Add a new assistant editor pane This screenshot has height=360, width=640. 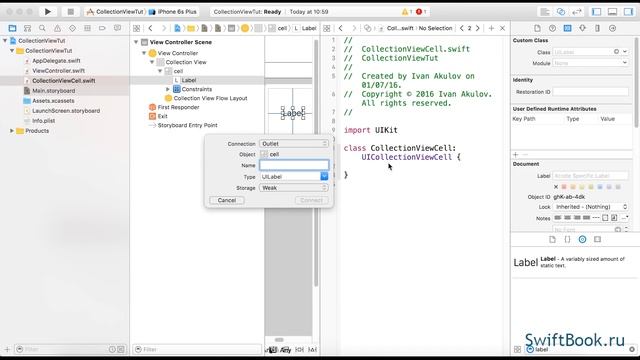tap(491, 28)
